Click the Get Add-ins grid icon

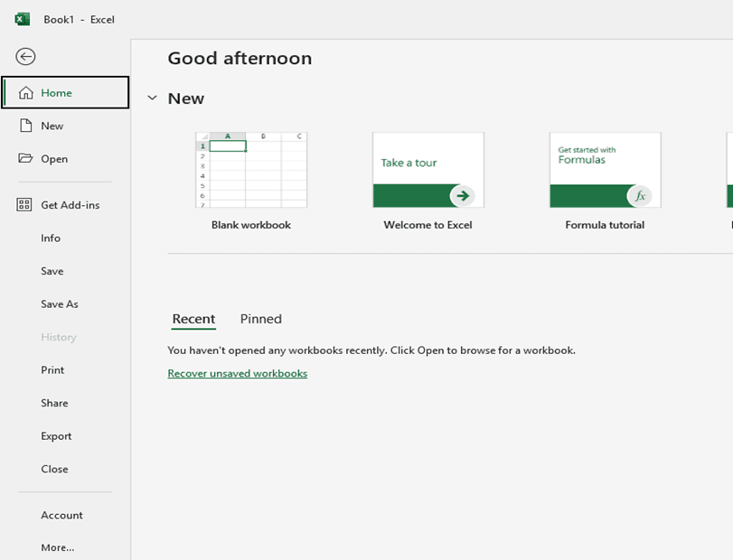point(25,205)
